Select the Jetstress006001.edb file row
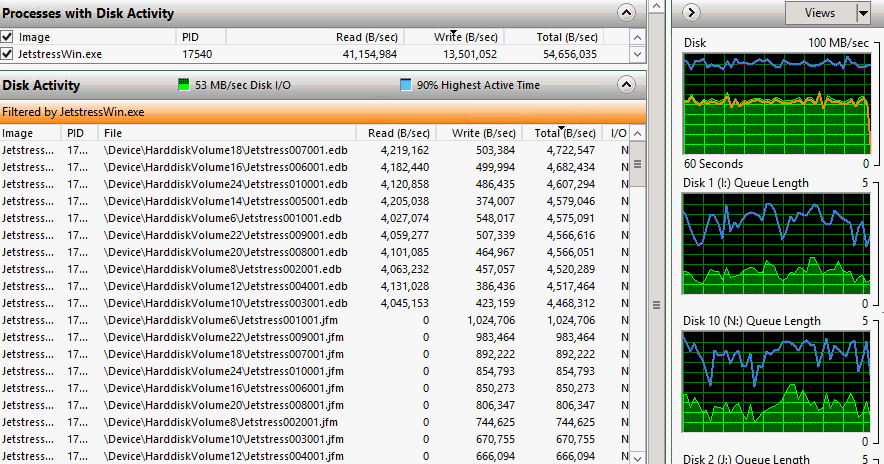884x464 pixels. pos(315,167)
